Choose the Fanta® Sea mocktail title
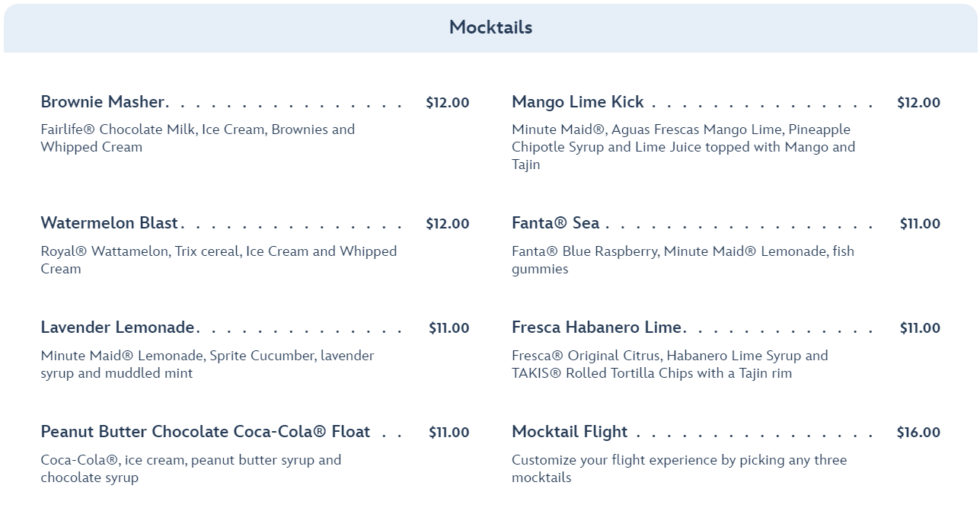 pyautogui.click(x=555, y=223)
